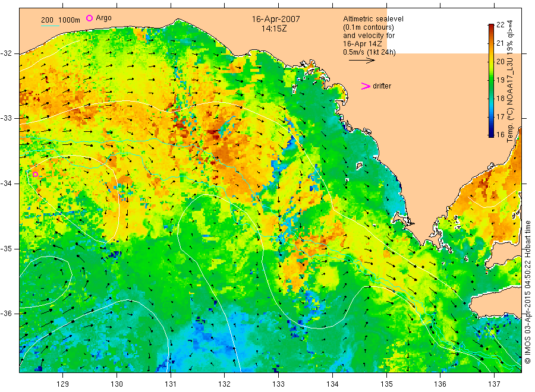This screenshot has width=535, height=392.
Task: Click longitude axis label 132
Action: point(225,384)
